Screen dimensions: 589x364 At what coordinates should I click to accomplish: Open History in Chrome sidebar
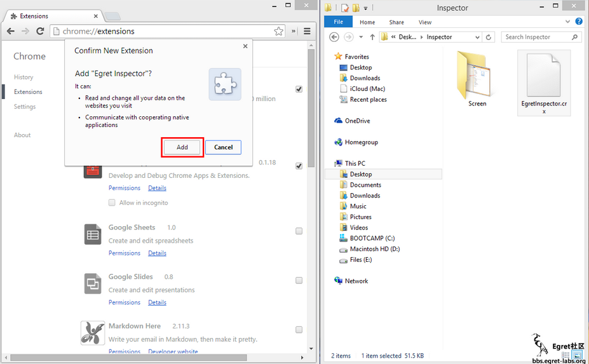pos(24,77)
